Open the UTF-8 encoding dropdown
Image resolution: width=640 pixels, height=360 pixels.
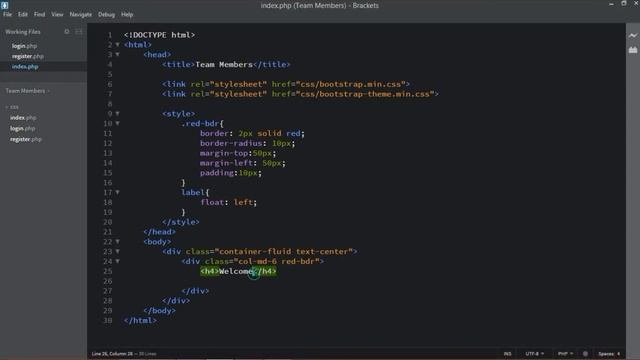click(534, 353)
